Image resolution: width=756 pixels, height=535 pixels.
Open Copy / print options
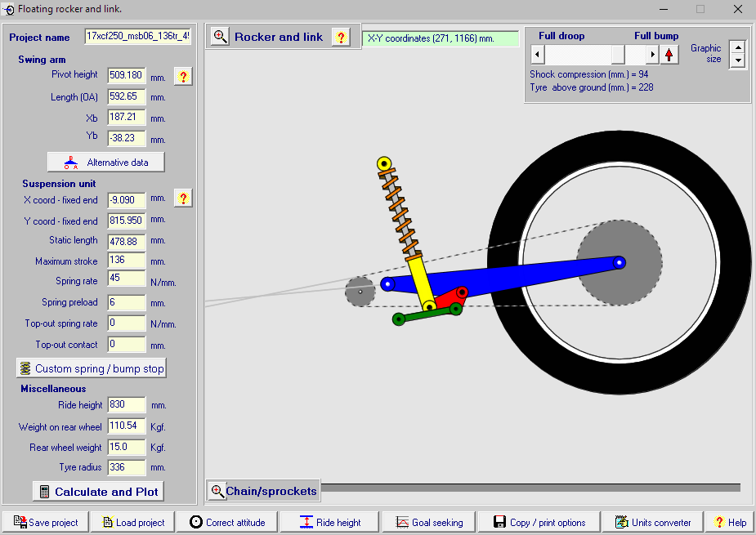539,522
